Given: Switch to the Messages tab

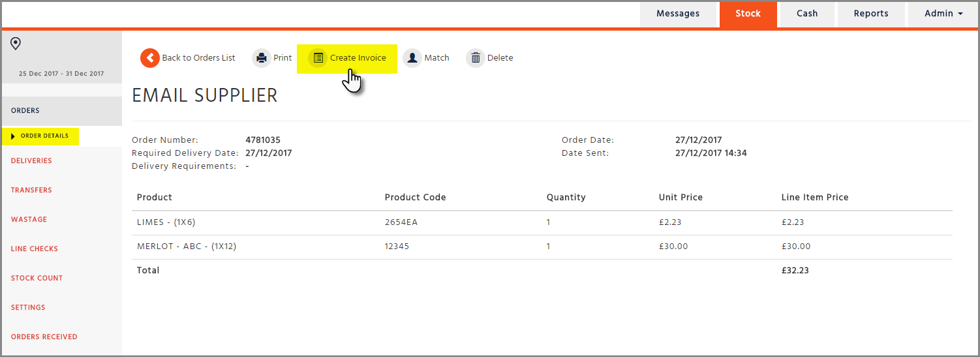Looking at the screenshot, I should pyautogui.click(x=678, y=14).
